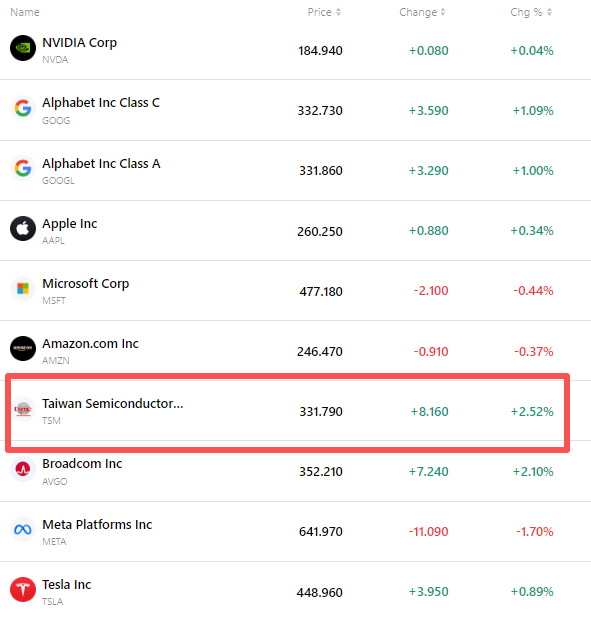Click the TSM ticker symbol
This screenshot has width=591, height=620.
pyautogui.click(x=51, y=421)
